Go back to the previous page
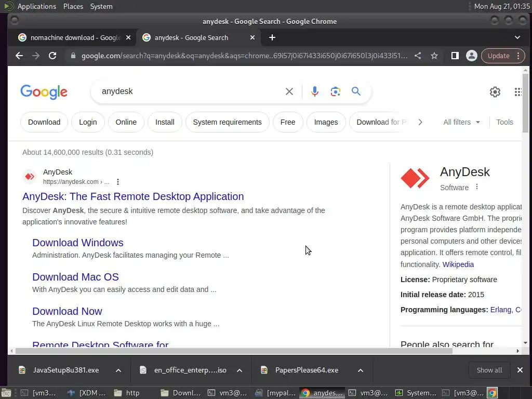532x399 pixels. tap(19, 56)
